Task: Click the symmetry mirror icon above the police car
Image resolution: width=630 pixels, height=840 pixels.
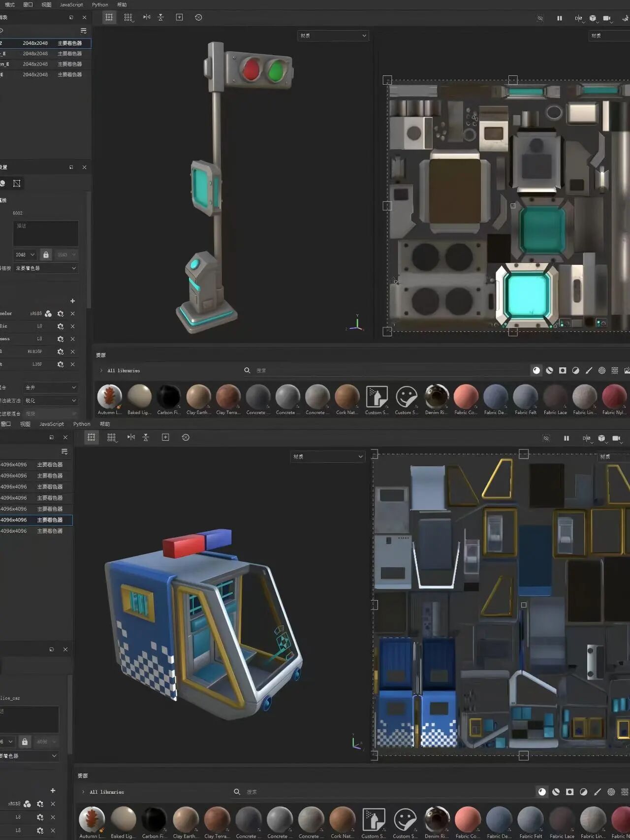Action: click(131, 437)
